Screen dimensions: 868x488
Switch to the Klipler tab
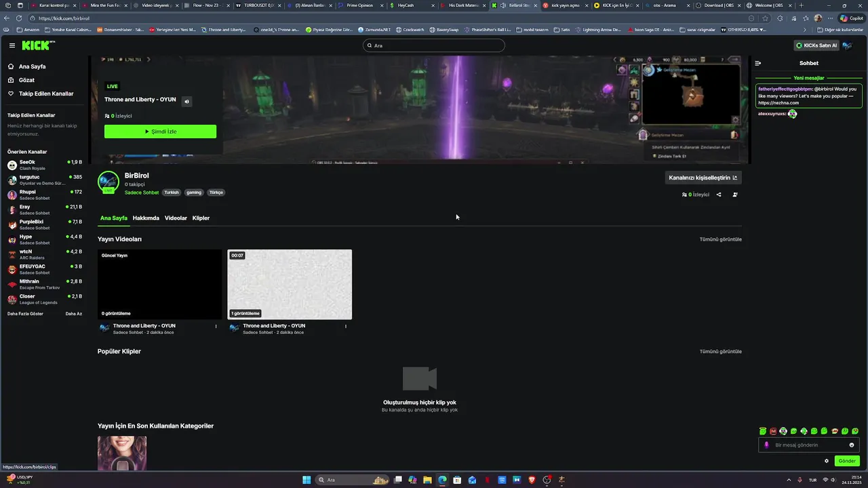pos(201,218)
